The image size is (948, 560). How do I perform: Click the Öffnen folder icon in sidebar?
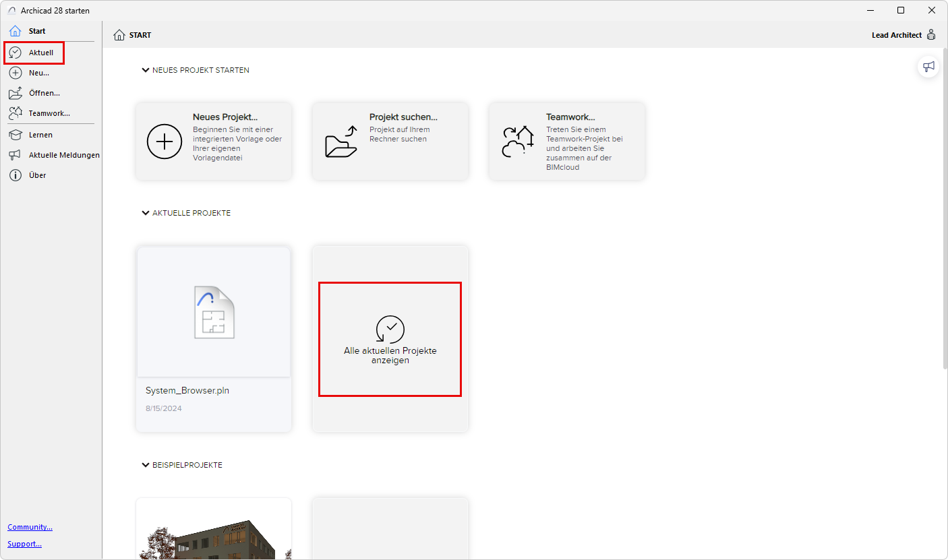[x=15, y=93]
